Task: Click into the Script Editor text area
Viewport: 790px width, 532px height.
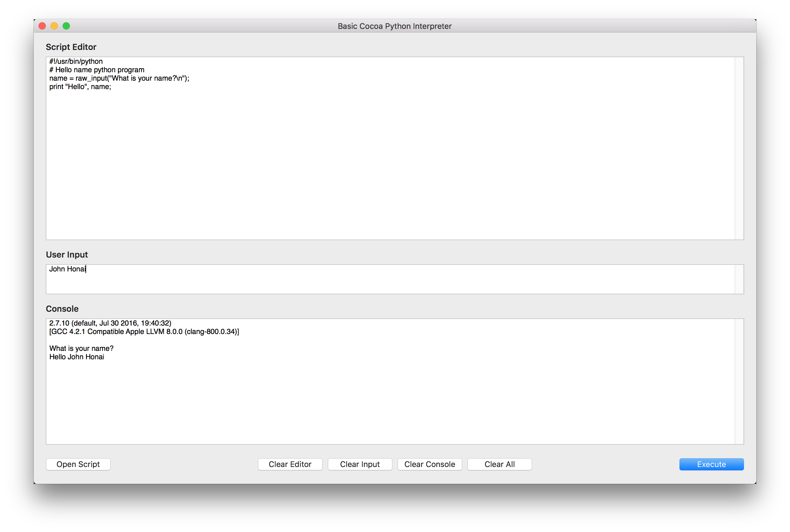Action: tap(390, 148)
